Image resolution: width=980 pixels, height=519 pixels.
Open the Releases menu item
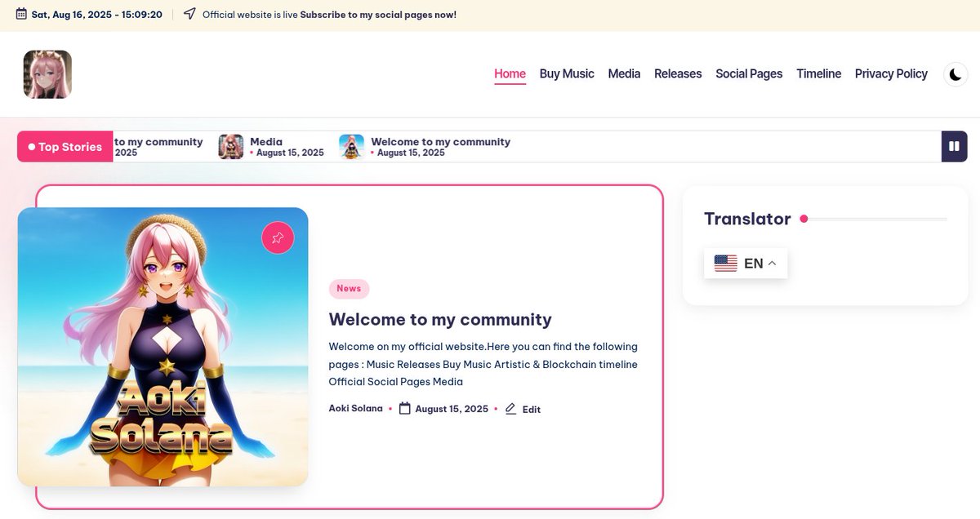tap(678, 74)
